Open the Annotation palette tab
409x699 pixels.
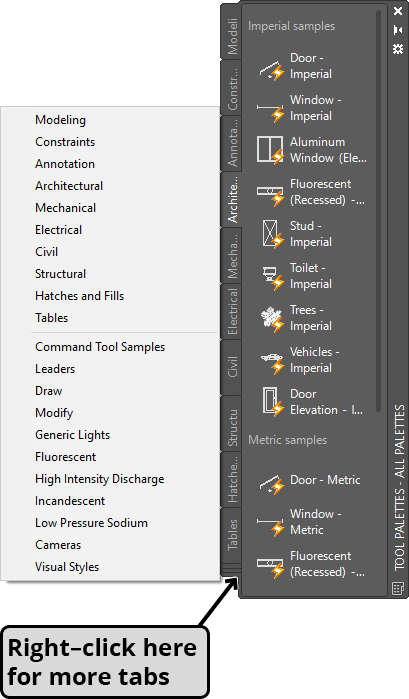click(x=231, y=144)
